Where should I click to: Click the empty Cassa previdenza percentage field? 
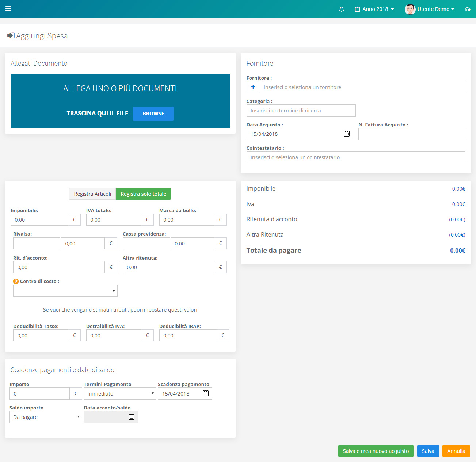(x=146, y=243)
